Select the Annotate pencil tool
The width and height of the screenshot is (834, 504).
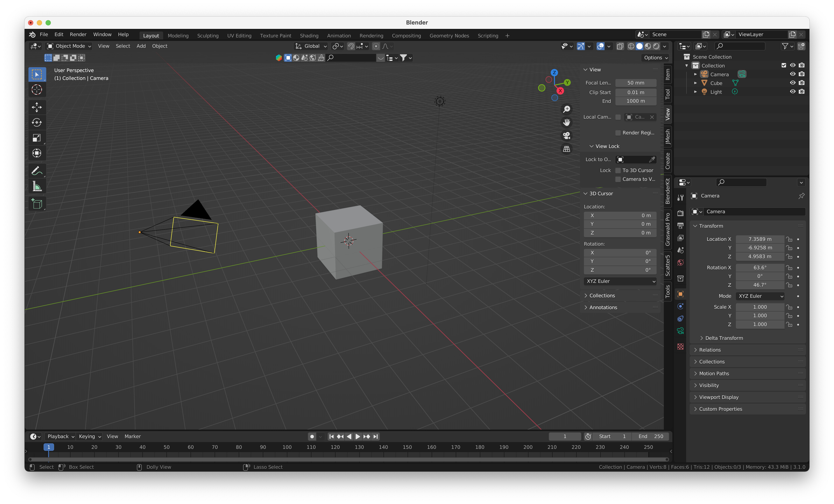pos(37,171)
